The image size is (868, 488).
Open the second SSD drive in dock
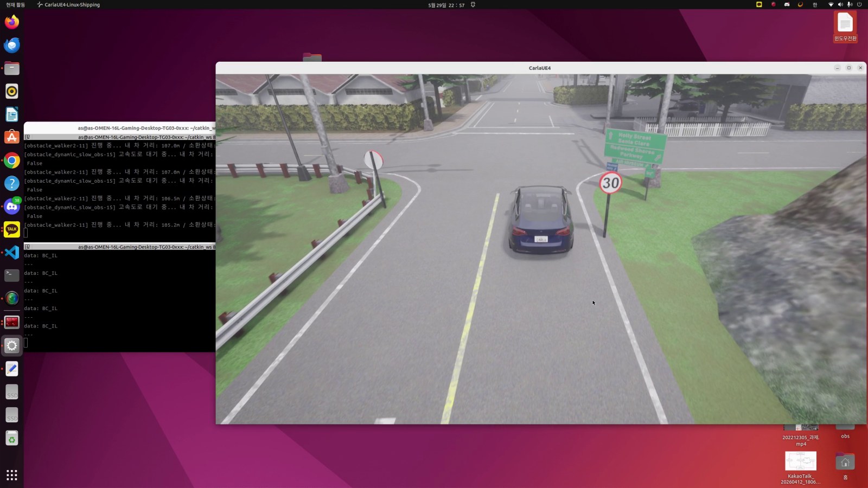(12, 415)
